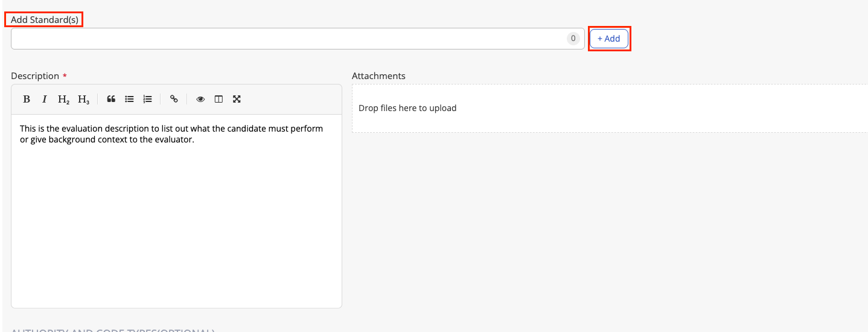
Task: Apply italic formatting in Description editor
Action: pos(45,100)
